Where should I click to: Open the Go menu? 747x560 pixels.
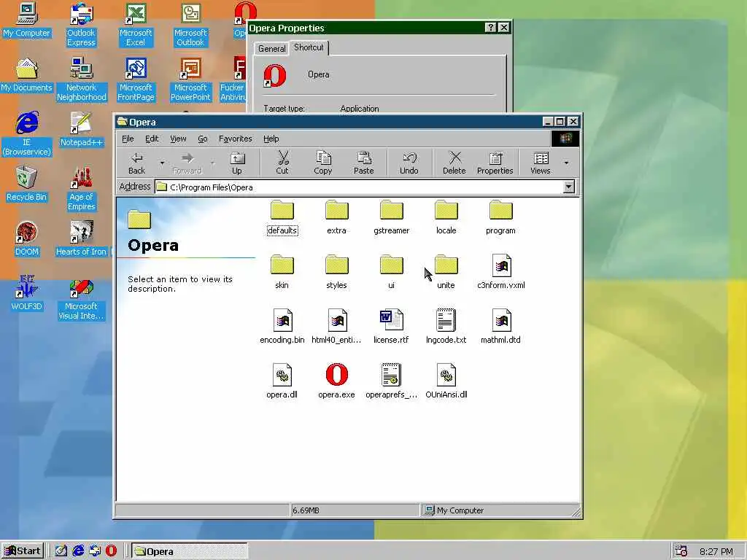203,139
